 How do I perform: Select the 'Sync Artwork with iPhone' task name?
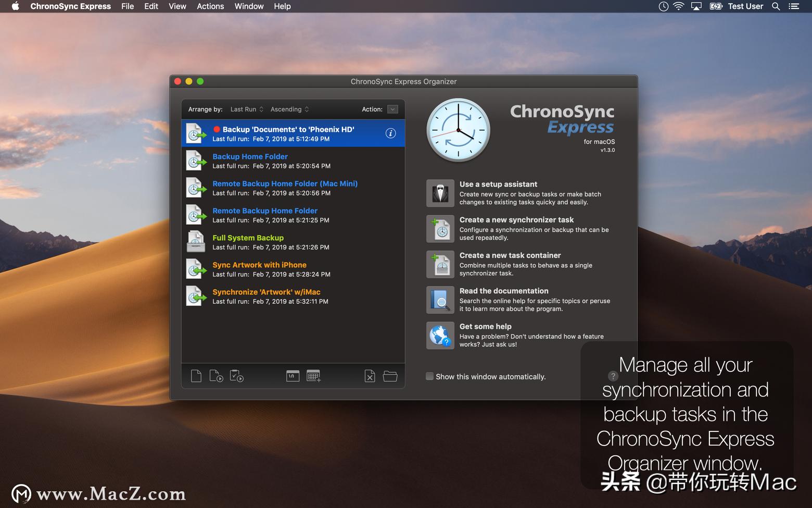pos(259,265)
